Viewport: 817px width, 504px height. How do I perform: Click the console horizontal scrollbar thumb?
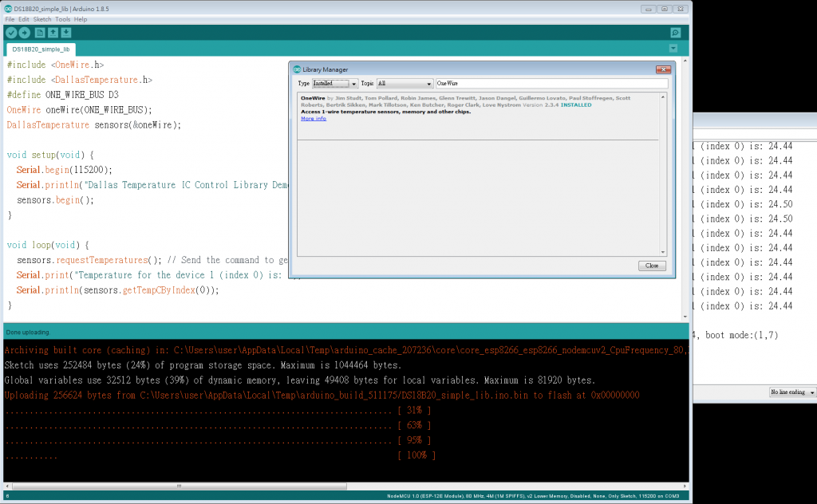(x=180, y=486)
